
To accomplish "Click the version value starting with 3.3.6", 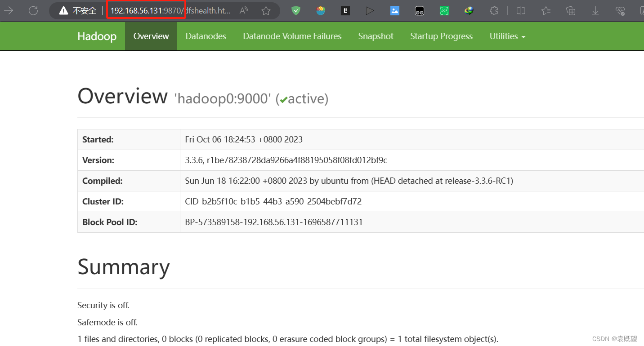I will 286,160.
